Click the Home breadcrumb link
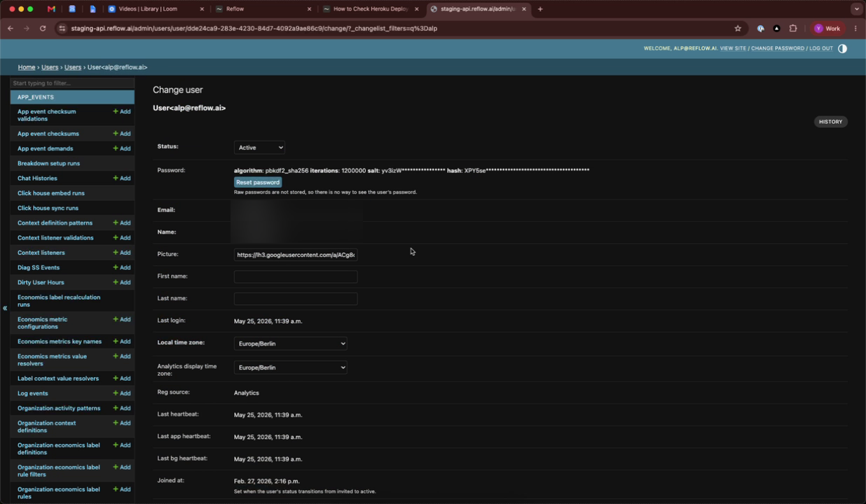 tap(27, 67)
